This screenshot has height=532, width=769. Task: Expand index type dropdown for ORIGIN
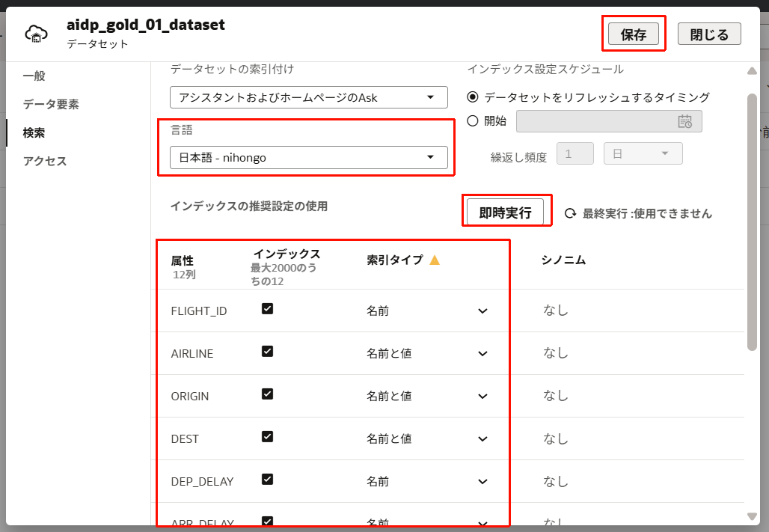(482, 396)
